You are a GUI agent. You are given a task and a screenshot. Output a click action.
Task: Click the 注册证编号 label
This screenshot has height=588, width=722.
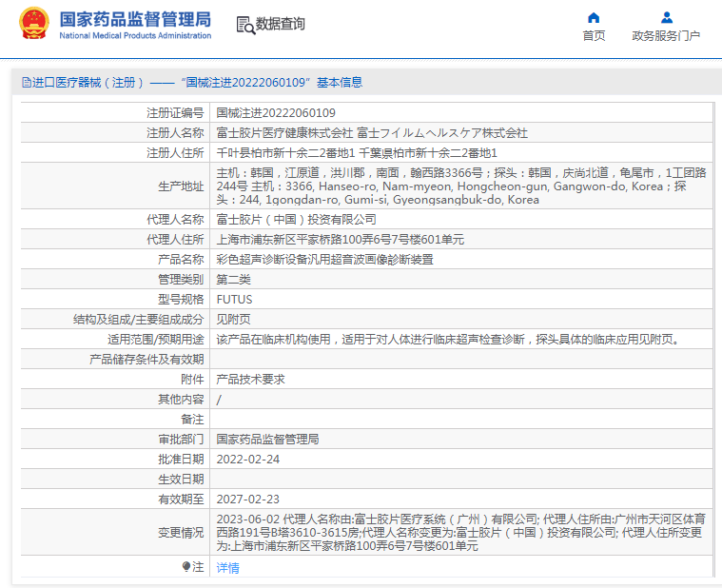click(175, 113)
